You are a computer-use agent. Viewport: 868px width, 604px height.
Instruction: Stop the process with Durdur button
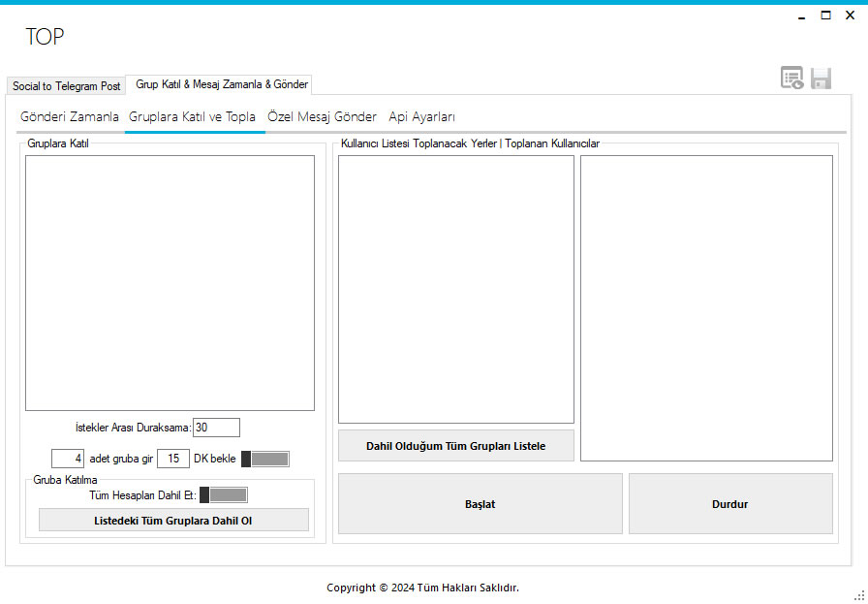coord(730,504)
